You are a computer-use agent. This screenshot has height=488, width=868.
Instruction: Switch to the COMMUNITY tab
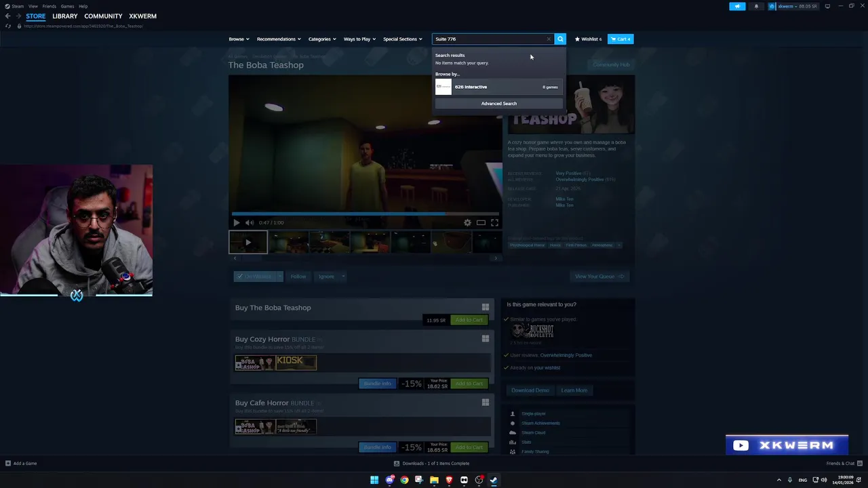(103, 16)
